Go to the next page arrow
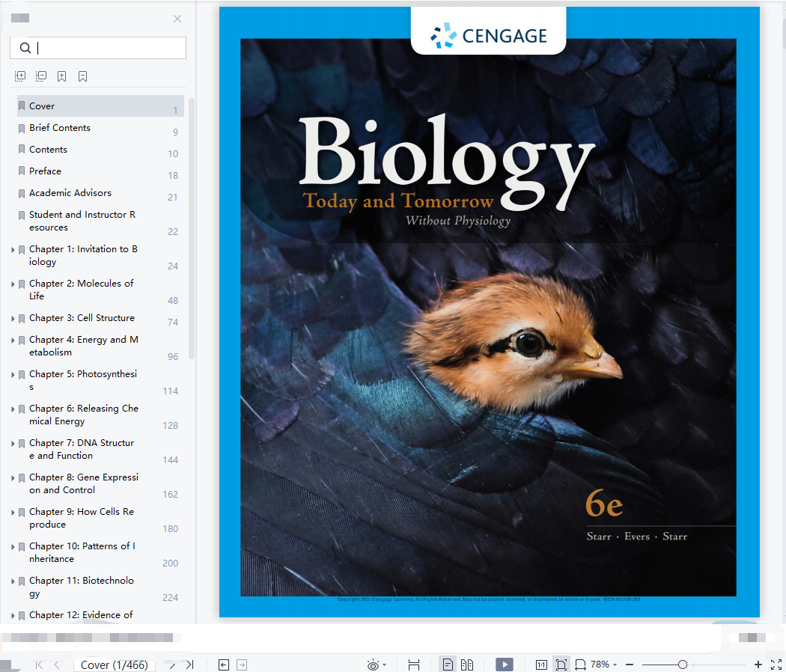 click(x=172, y=665)
